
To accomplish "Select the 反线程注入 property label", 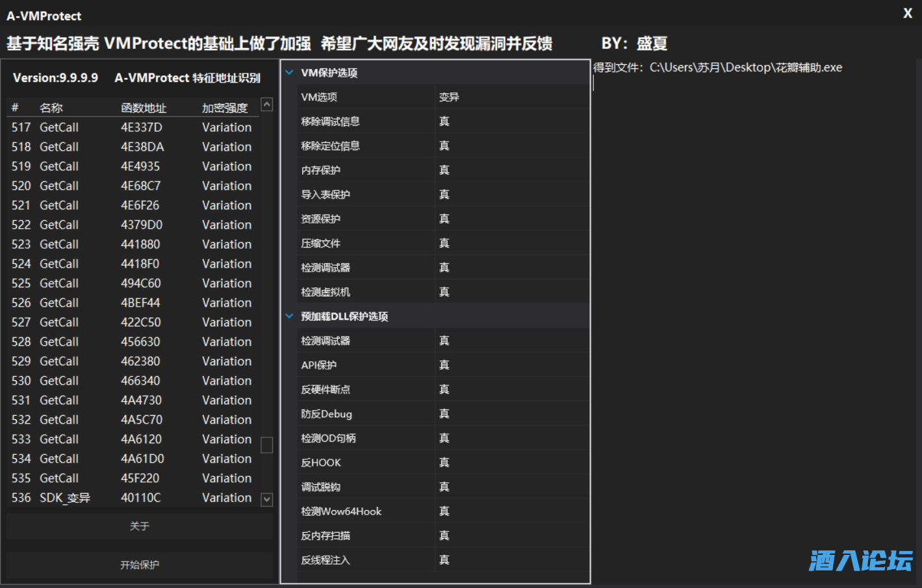I will click(326, 560).
